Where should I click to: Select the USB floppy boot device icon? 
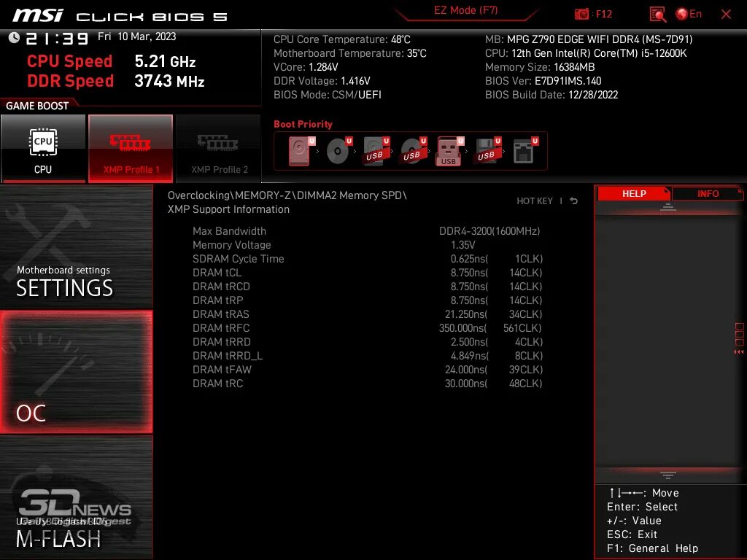(487, 151)
